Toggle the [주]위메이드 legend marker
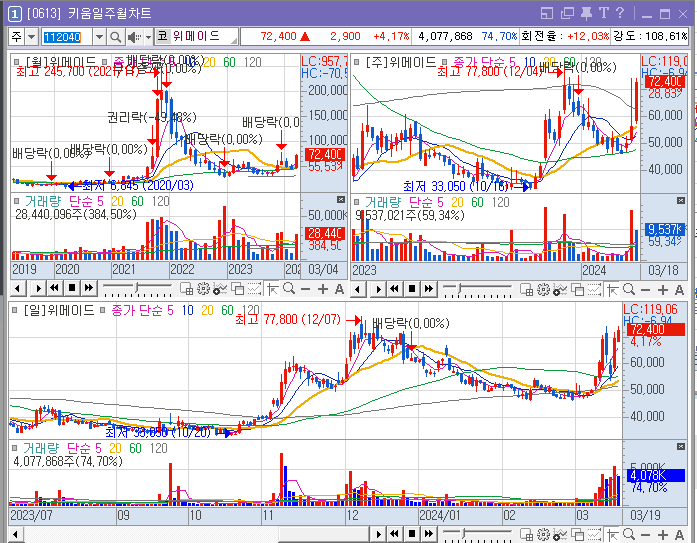This screenshot has height=543, width=697. 357,62
